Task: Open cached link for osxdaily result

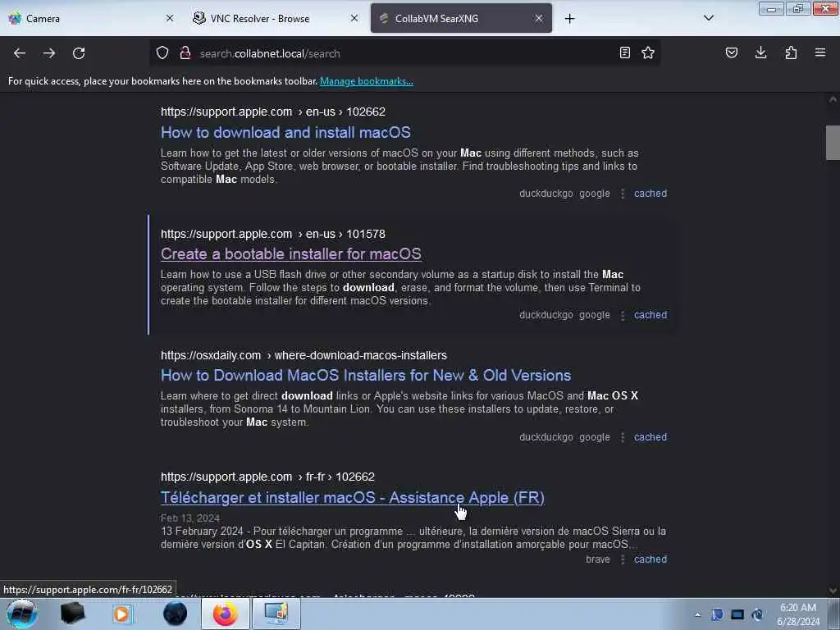Action: click(x=651, y=437)
